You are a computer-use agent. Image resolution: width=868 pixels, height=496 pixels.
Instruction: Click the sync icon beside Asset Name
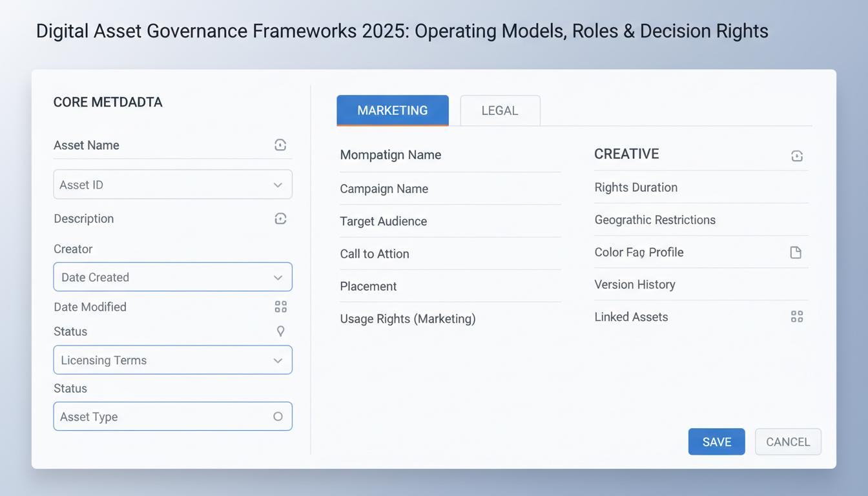pyautogui.click(x=280, y=145)
